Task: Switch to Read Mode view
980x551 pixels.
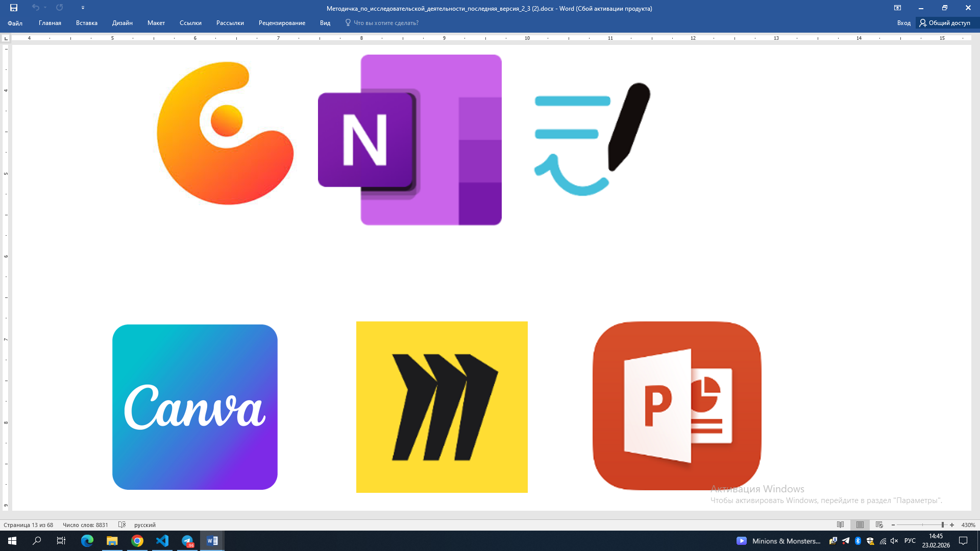Action: click(x=840, y=525)
